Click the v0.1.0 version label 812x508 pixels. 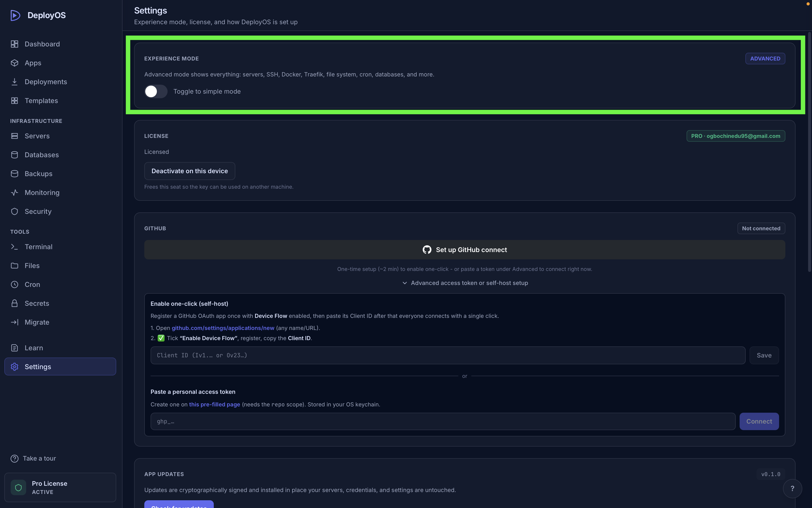[771, 474]
